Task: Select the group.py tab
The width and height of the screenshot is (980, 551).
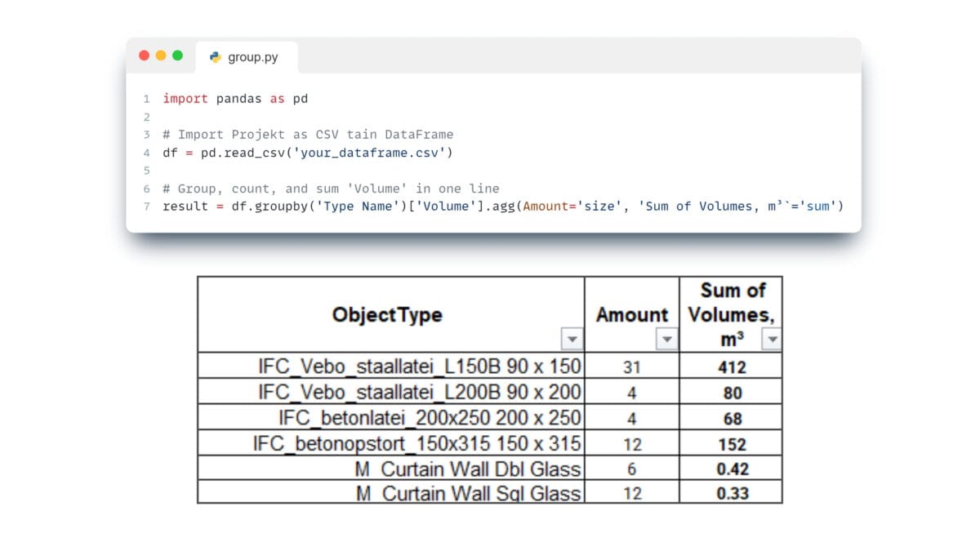Action: (x=247, y=57)
